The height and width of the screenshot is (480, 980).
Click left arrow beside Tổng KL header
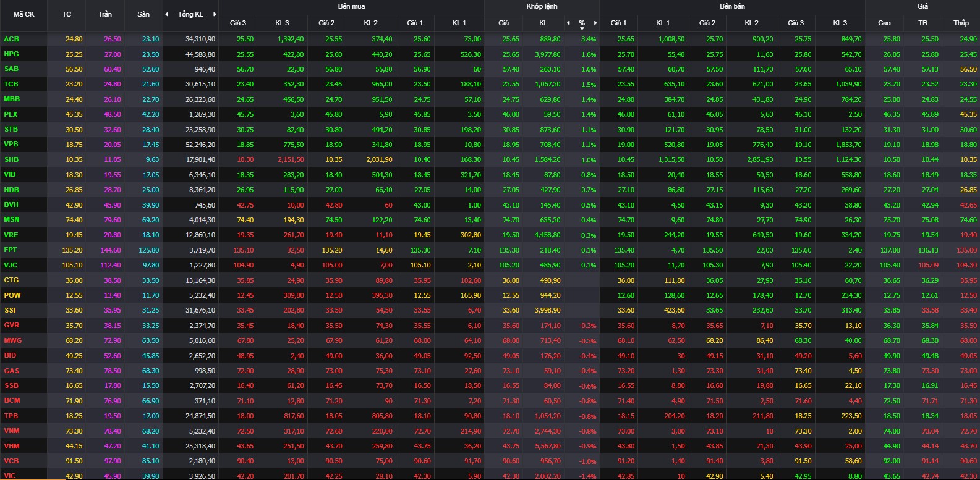point(166,14)
